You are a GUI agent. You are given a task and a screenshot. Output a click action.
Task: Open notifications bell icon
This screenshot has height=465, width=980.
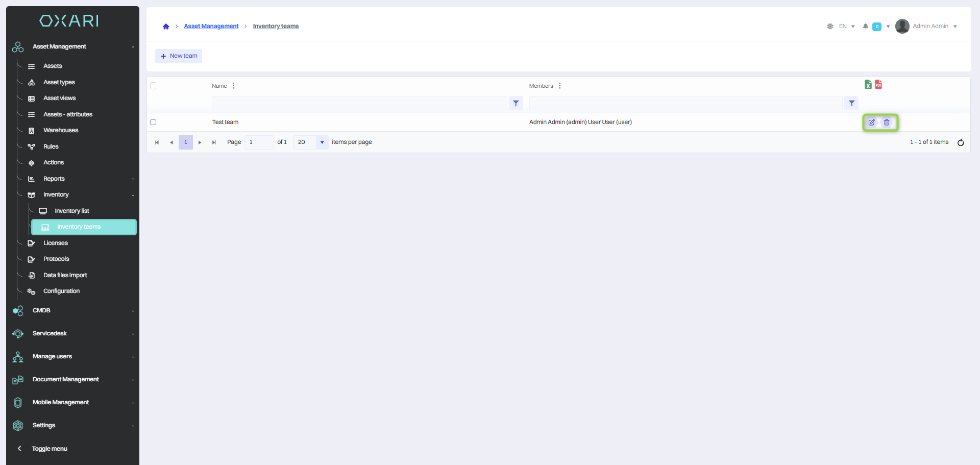pos(865,27)
